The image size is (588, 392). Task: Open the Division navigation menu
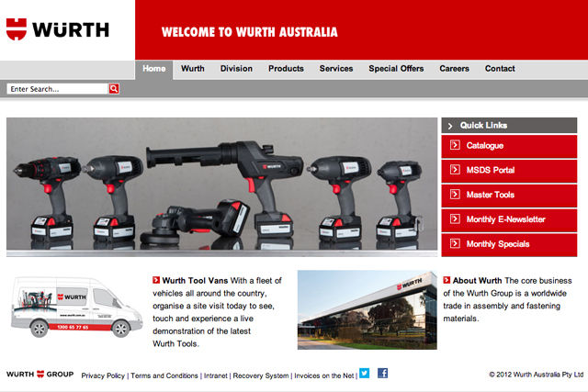236,69
